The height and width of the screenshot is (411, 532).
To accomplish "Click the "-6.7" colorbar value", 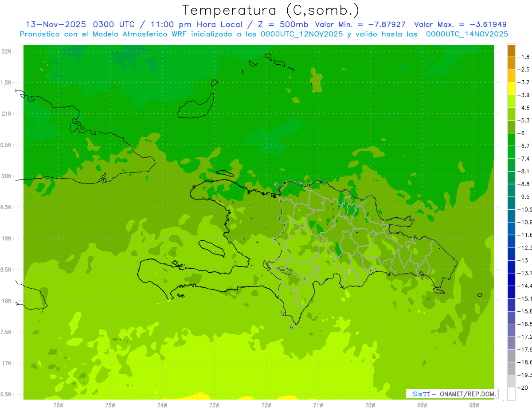I will pyautogui.click(x=524, y=146).
